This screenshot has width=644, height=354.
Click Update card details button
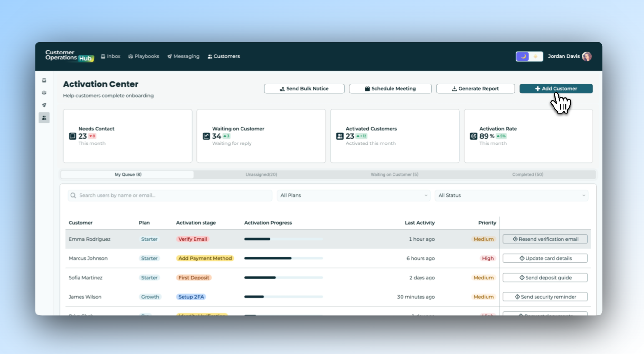tap(545, 258)
